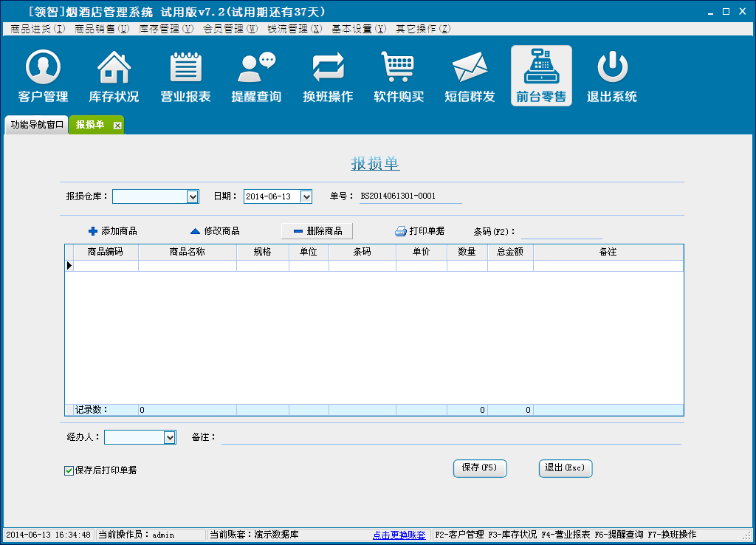Viewport: 756px width, 545px height.
Task: Open 前台零售 cash register icon
Action: point(541,68)
